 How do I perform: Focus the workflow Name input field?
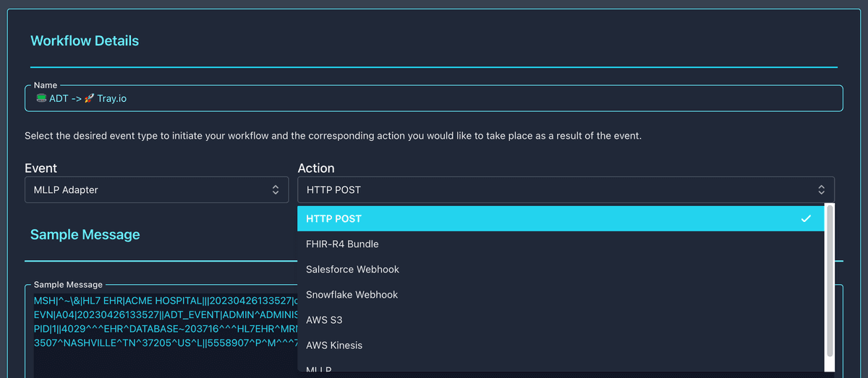point(434,98)
